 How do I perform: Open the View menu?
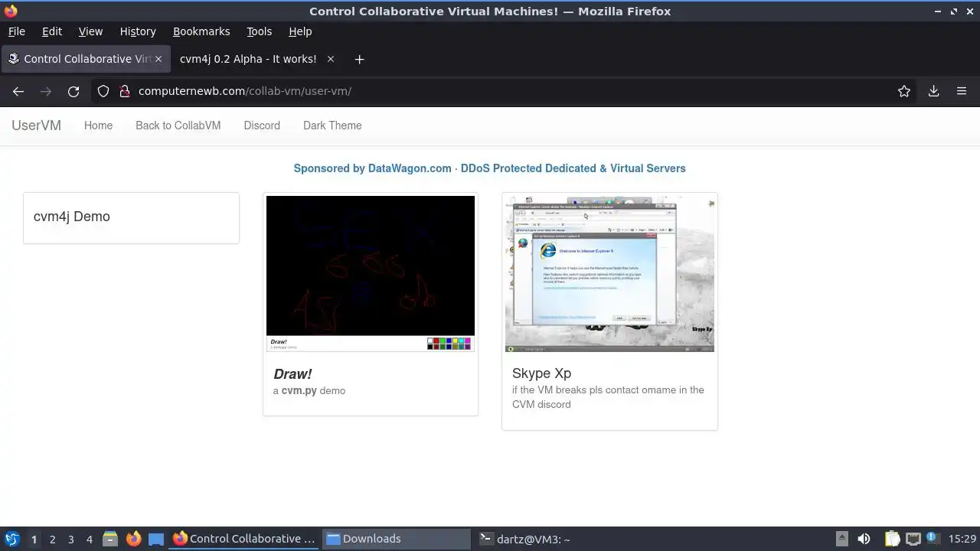tap(90, 31)
